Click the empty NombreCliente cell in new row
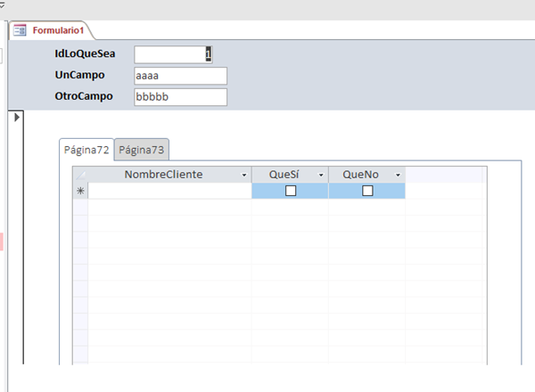Image resolution: width=535 pixels, height=392 pixels. (169, 191)
